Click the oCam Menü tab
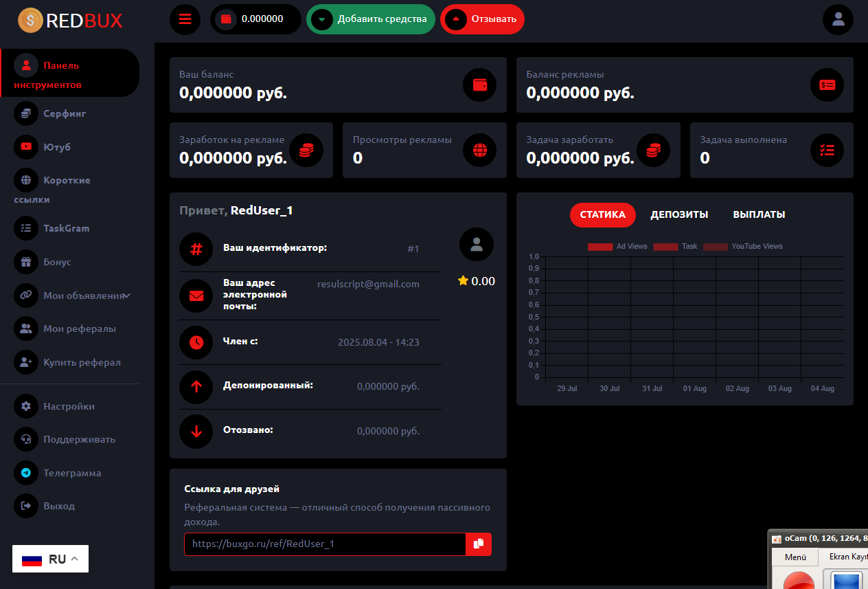This screenshot has height=589, width=868. [795, 557]
